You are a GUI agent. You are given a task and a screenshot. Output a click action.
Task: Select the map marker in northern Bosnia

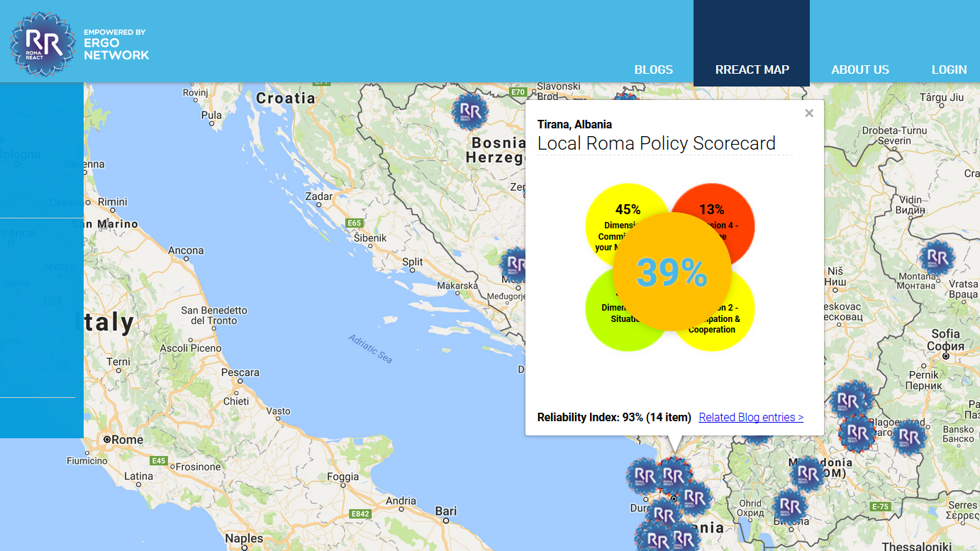tap(471, 111)
